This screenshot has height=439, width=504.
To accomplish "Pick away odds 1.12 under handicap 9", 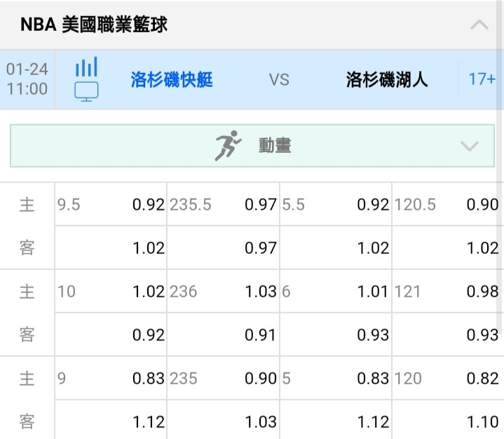I will (148, 421).
